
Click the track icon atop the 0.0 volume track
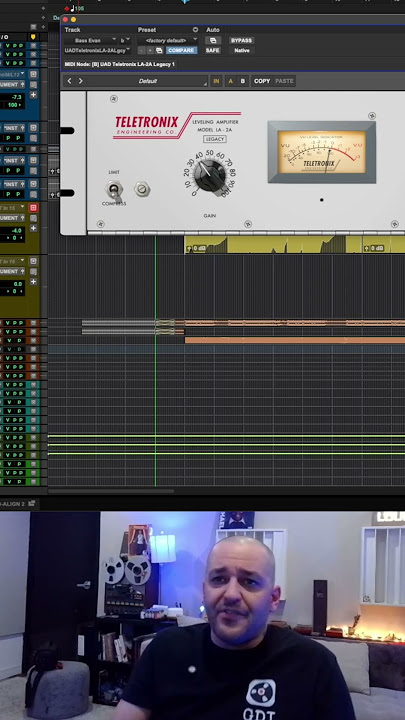[x=33, y=261]
